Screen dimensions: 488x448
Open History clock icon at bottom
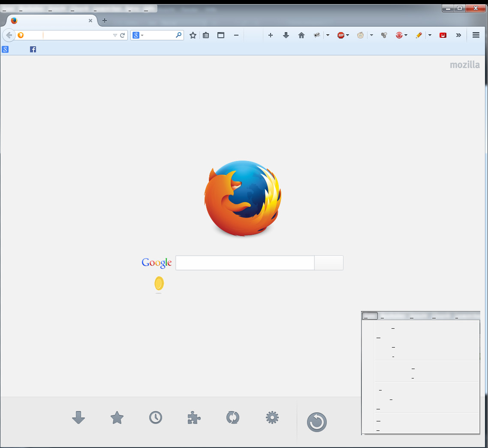coord(156,418)
